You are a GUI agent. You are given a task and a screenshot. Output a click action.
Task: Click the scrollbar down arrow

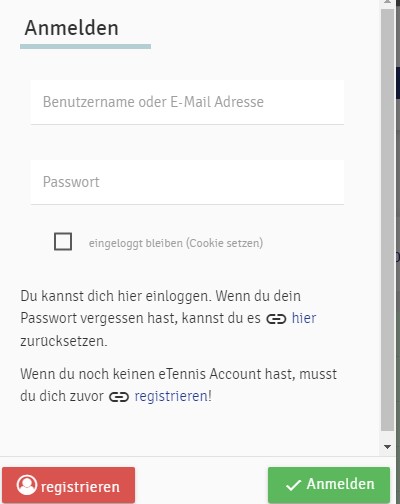(387, 447)
